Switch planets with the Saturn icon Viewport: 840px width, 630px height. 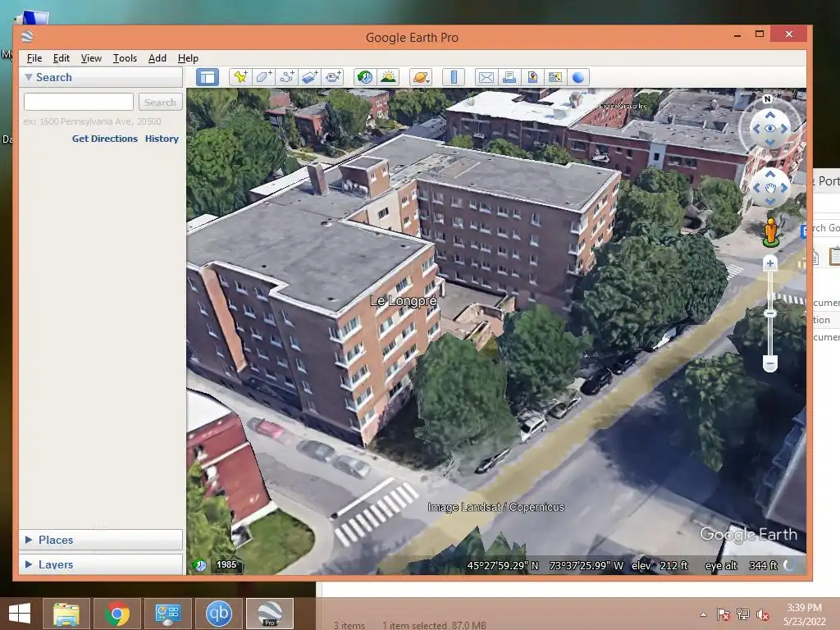tap(421, 77)
